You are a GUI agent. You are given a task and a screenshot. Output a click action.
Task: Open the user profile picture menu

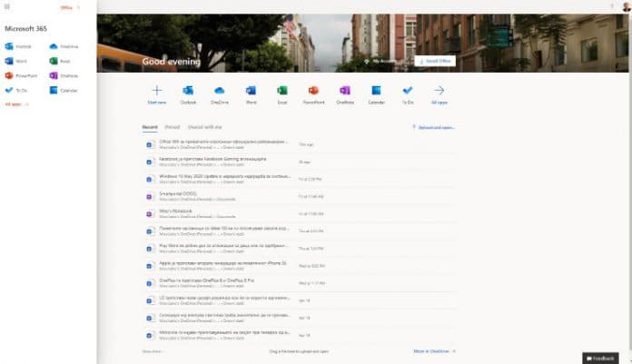pyautogui.click(x=626, y=6)
